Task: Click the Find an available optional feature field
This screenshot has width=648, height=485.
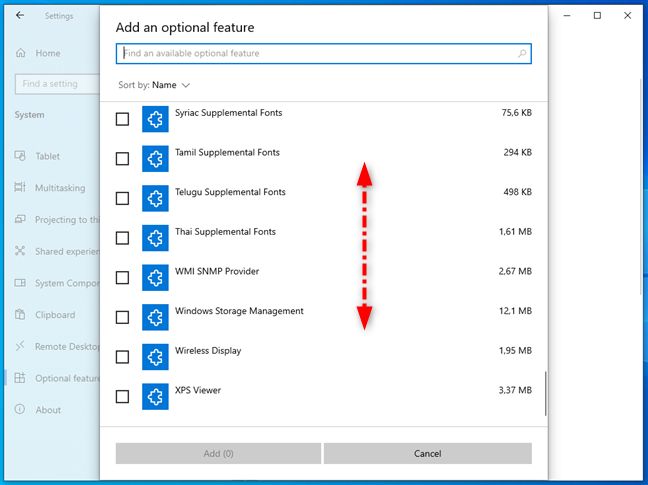Action: [324, 53]
